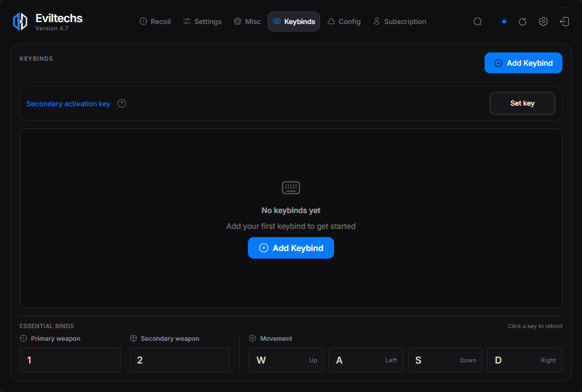Screen dimensions: 582x392
Task: Click the center Add Keybind button
Action: pyautogui.click(x=291, y=248)
